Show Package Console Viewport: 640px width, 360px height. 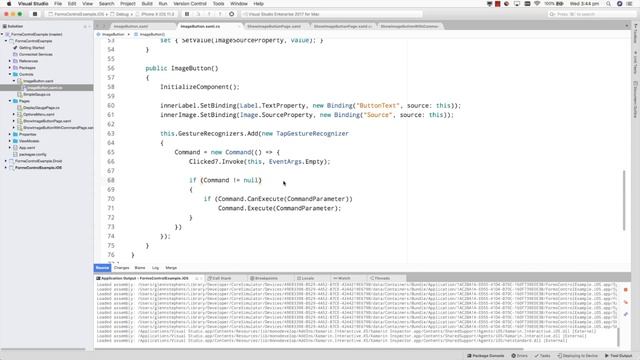(x=486, y=356)
